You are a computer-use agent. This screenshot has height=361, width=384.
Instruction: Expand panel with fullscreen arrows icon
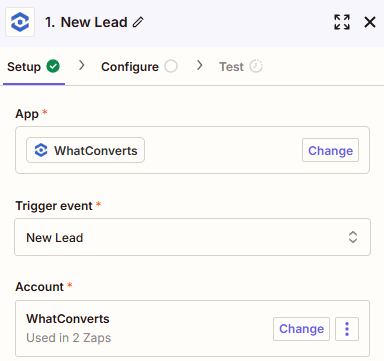pyautogui.click(x=342, y=22)
